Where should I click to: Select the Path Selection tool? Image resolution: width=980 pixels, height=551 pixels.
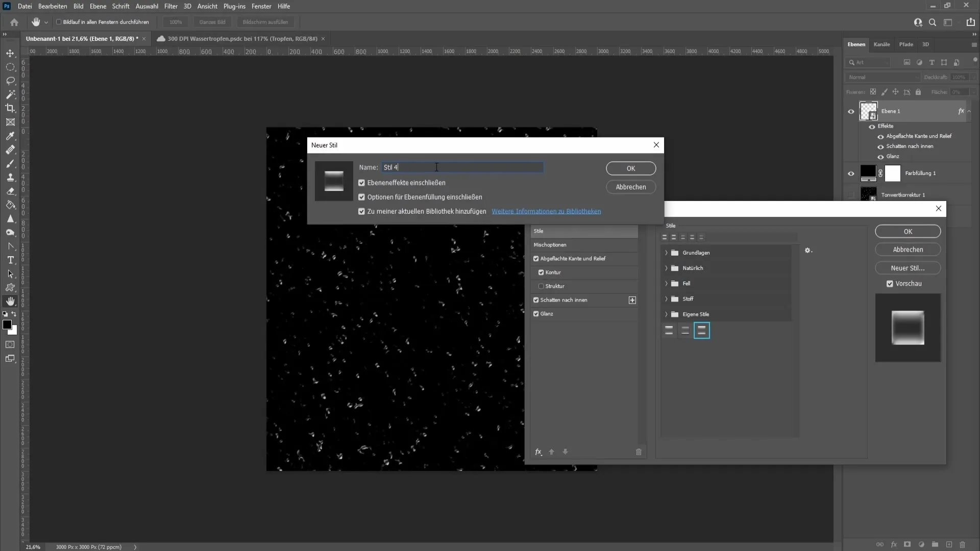pos(10,274)
